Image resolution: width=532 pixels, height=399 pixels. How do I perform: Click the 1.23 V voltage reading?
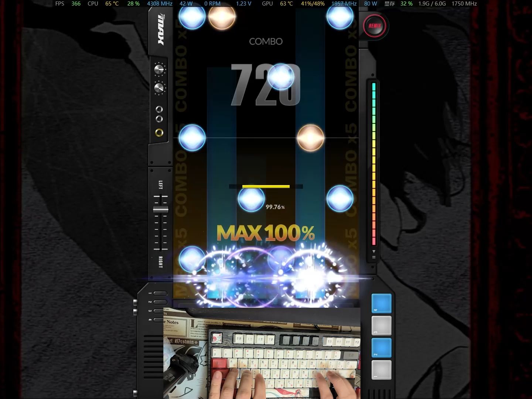(243, 4)
